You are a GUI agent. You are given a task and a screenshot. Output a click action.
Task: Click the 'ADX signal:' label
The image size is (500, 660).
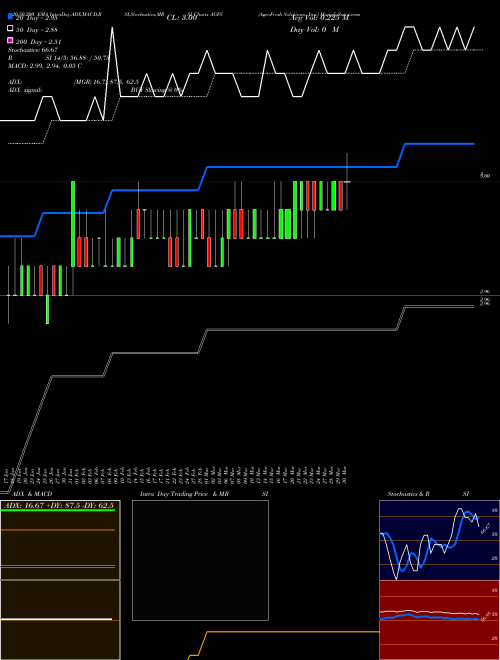(25, 90)
